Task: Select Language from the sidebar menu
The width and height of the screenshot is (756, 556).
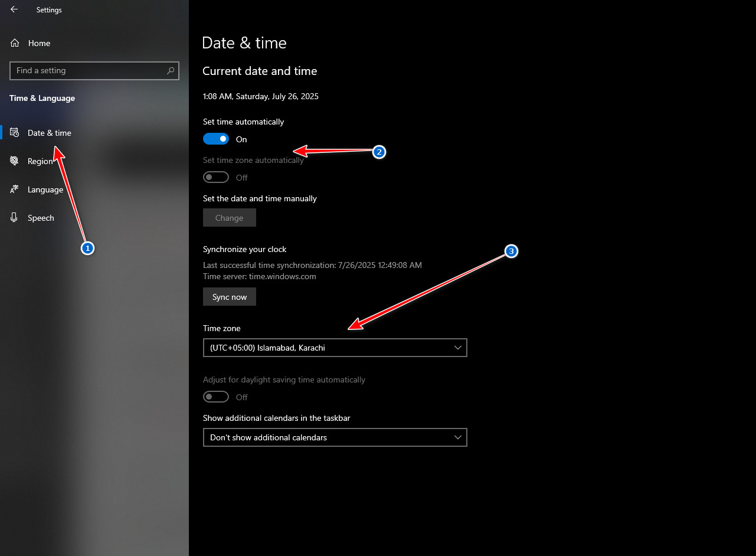Action: point(44,189)
